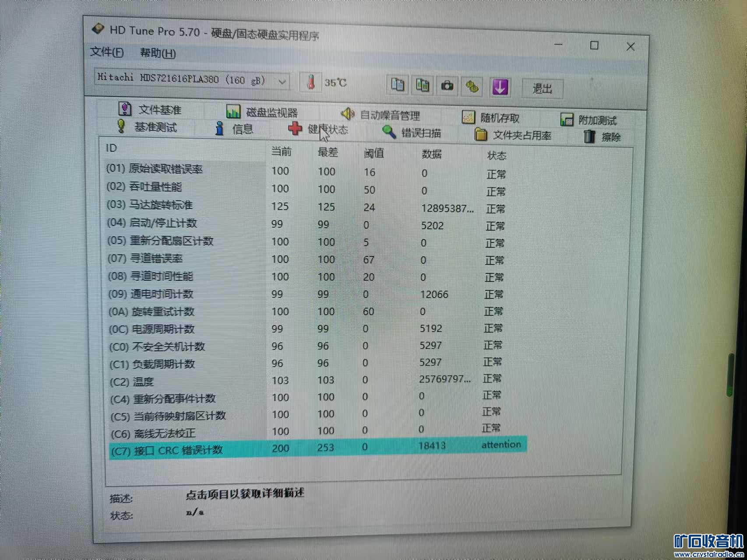Click the 随机存取 tab icon

[x=469, y=117]
